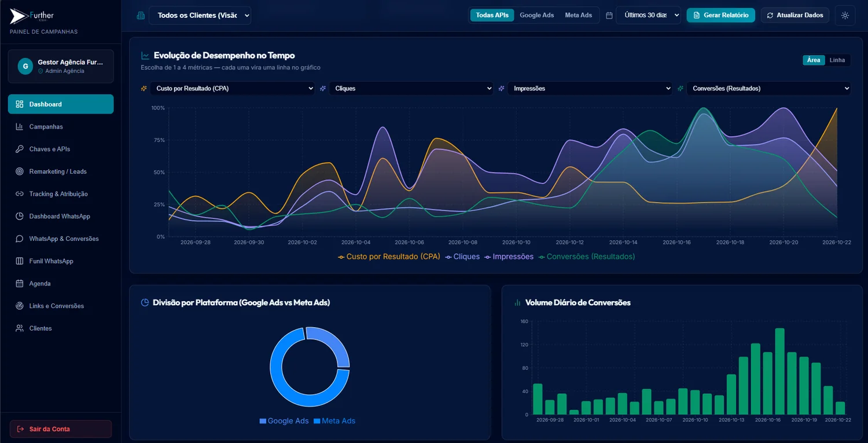Filter data by Google Ads
This screenshot has width=868, height=443.
(536, 15)
